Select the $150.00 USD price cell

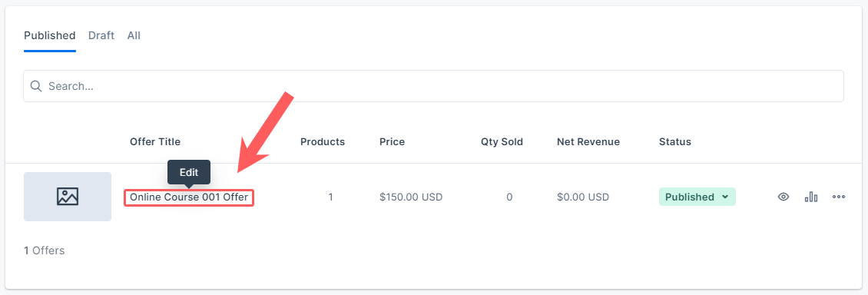[x=411, y=197]
